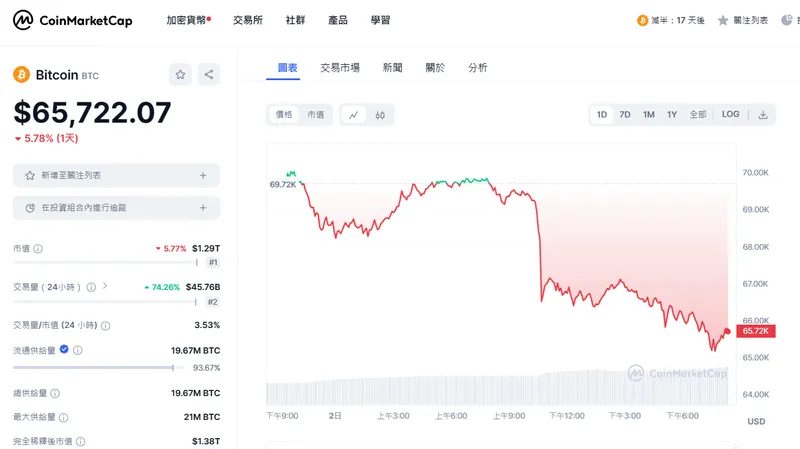This screenshot has height=449, width=800.
Task: Open the 產品 menu
Action: (338, 20)
